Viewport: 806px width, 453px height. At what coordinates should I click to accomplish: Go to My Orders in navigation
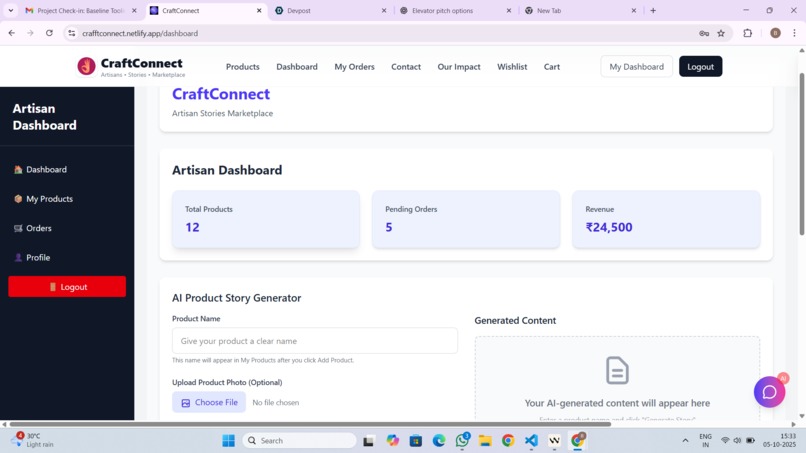pyautogui.click(x=354, y=67)
